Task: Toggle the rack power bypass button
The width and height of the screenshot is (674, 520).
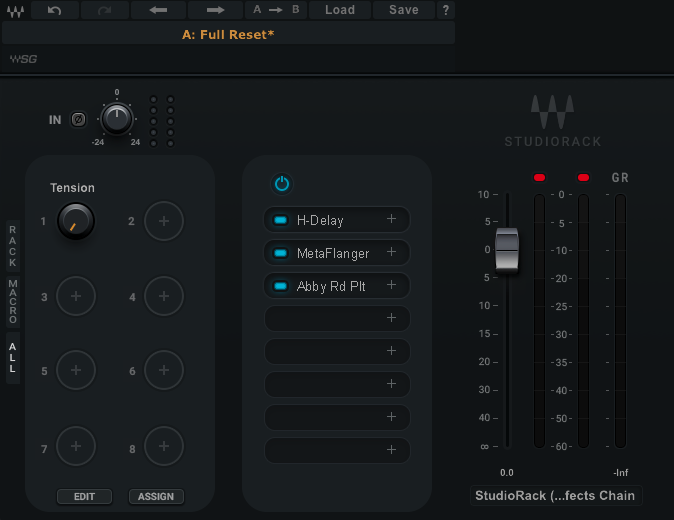Action: pyautogui.click(x=282, y=184)
